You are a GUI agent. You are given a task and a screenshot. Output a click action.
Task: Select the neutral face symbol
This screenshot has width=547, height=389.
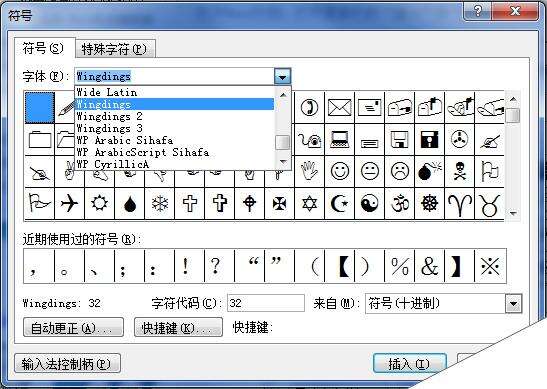coord(369,171)
